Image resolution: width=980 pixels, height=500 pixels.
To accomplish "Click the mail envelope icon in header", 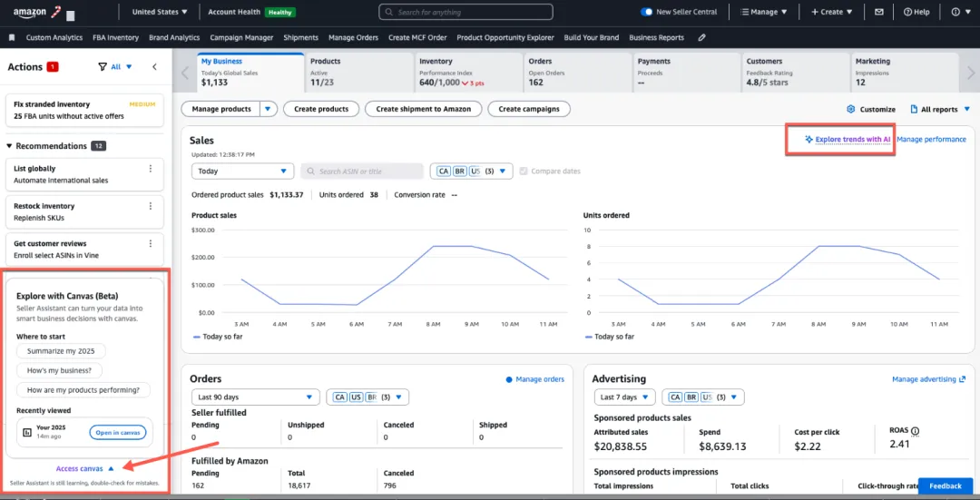I will point(878,12).
